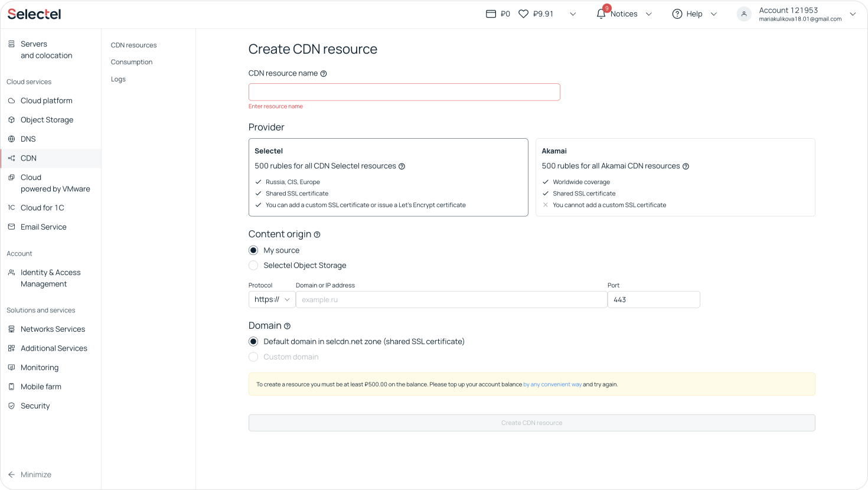
Task: Click the CDN sidebar icon
Action: pos(11,158)
